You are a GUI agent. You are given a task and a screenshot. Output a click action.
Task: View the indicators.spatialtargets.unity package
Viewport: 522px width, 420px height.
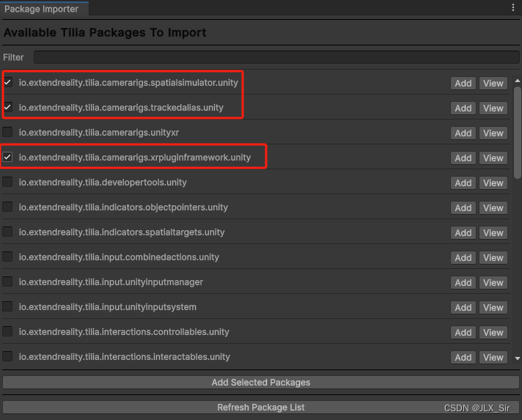[493, 233]
